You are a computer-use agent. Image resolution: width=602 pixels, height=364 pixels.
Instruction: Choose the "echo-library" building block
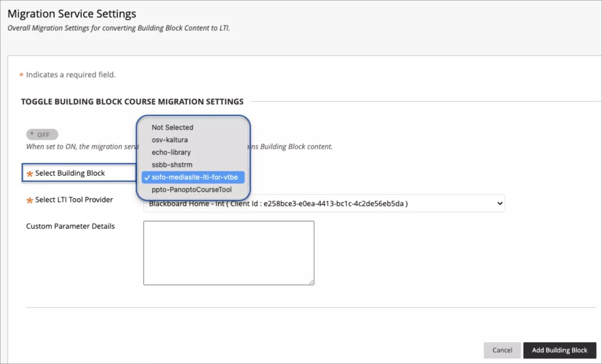171,152
